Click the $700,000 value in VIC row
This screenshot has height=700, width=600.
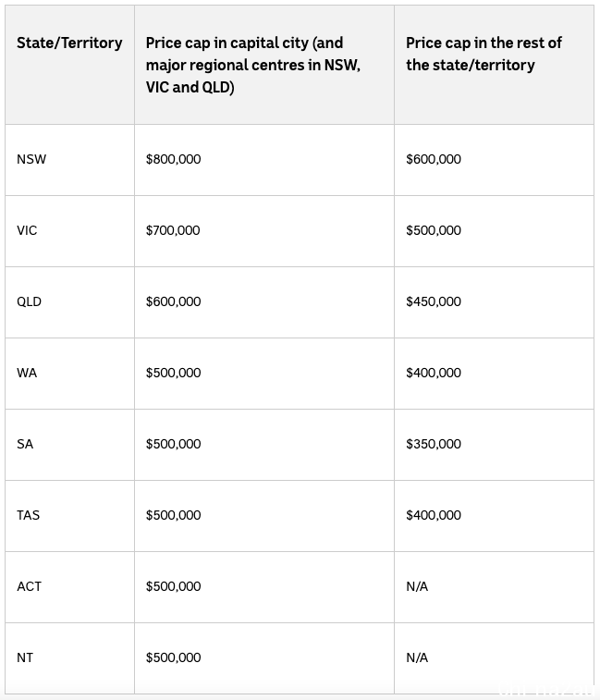tap(173, 230)
